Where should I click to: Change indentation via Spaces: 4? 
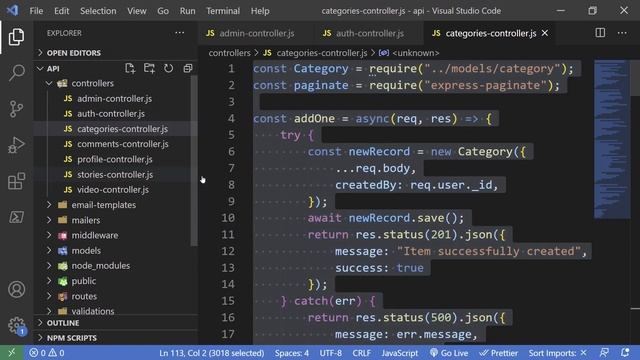(x=292, y=353)
